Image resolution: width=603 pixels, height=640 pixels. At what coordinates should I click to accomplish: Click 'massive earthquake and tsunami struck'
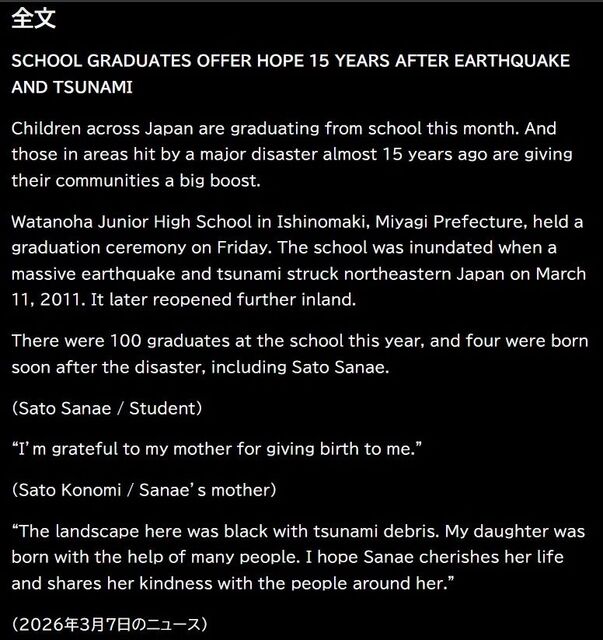click(x=175, y=273)
